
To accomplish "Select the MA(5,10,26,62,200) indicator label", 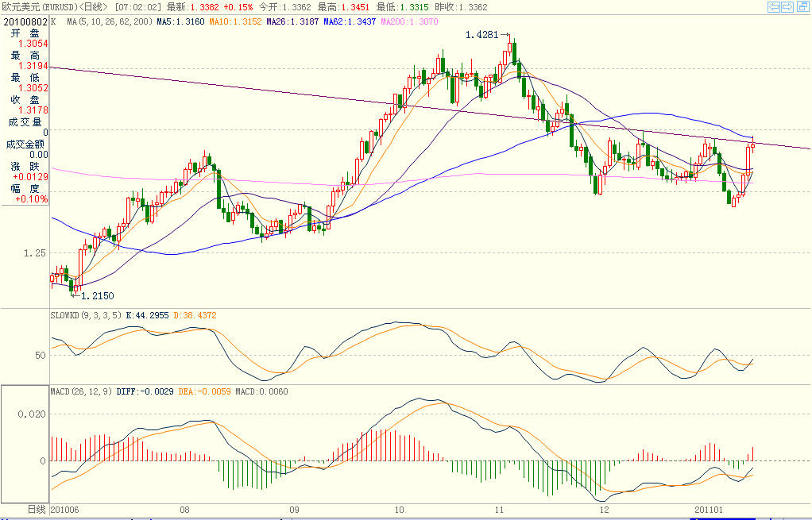I will pyautogui.click(x=108, y=22).
